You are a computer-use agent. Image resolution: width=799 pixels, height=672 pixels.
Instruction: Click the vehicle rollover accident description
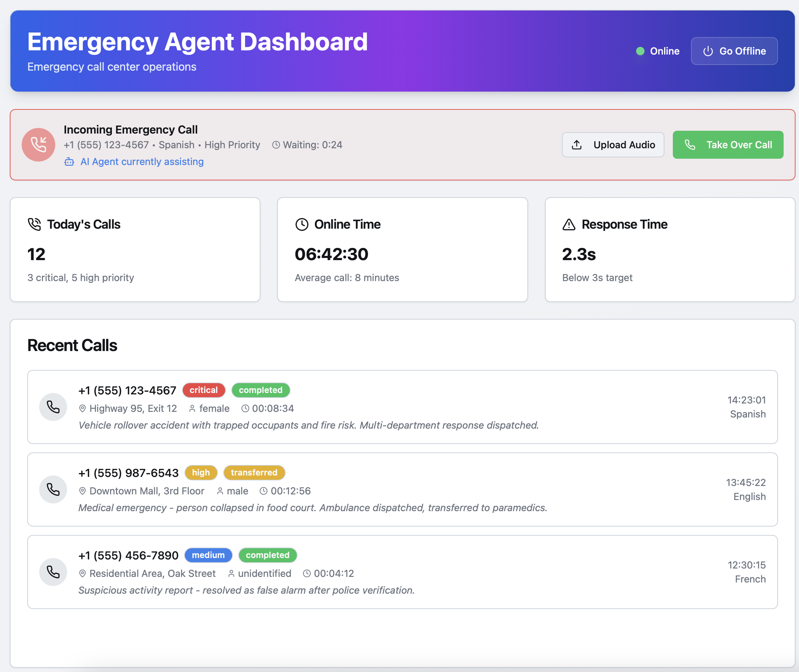[x=309, y=425]
